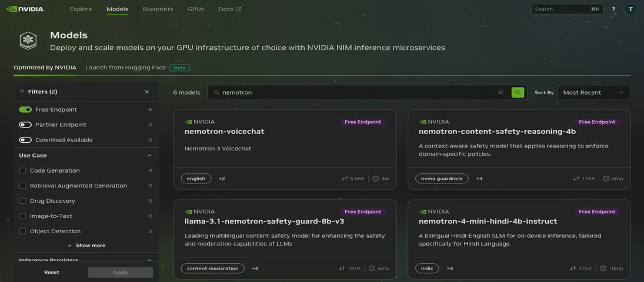Open nemotron-4-mini-hindi-4b-instruct model
Viewport: 644px width, 282px height.
pos(488,221)
